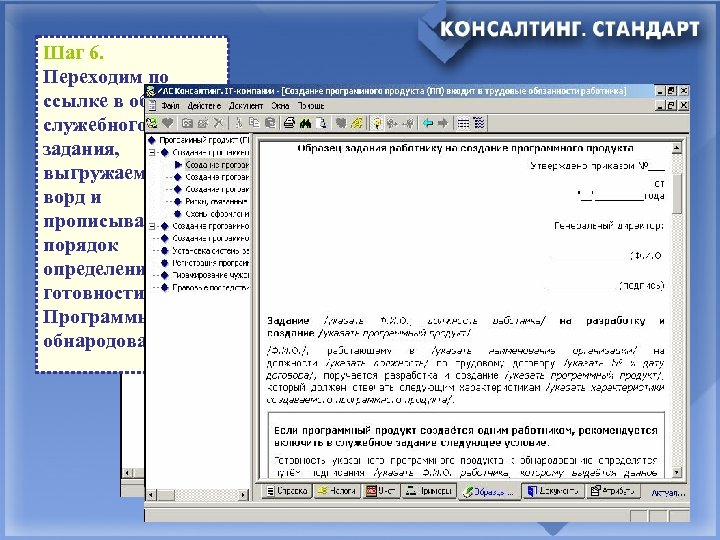720x540 pixels.
Task: Click the document vertical scrollbar up arrow
Action: tap(676, 148)
